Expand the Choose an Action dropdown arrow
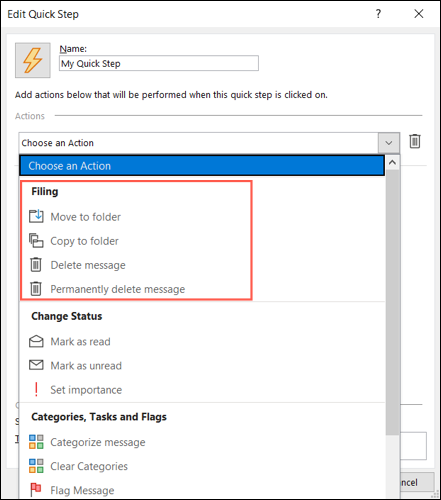This screenshot has width=441, height=500. point(389,143)
